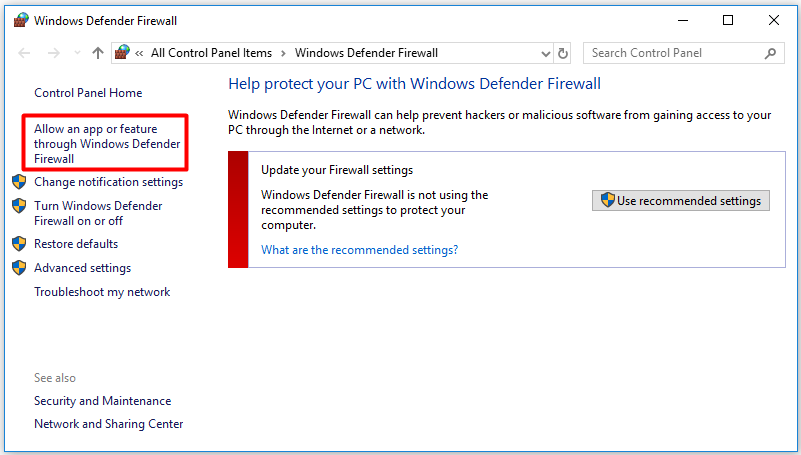Click shield icon beside Advanced settings
This screenshot has height=455, width=801.
[x=18, y=268]
